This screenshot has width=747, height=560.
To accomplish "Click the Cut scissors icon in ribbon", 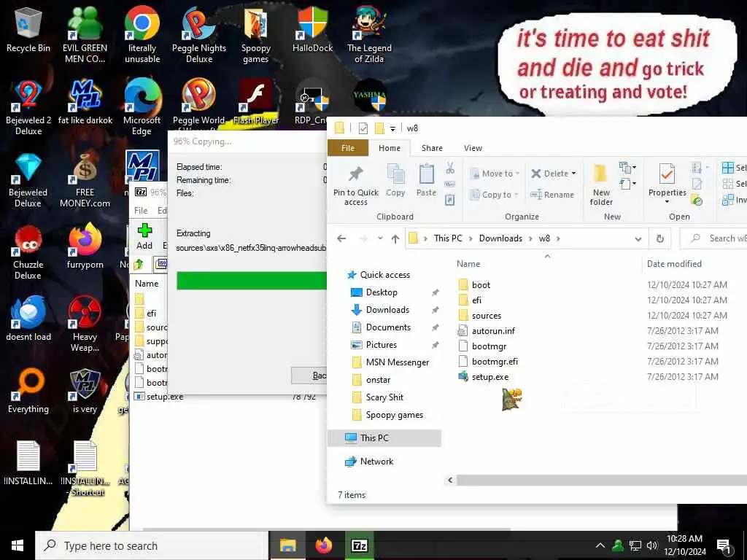I will pyautogui.click(x=450, y=168).
